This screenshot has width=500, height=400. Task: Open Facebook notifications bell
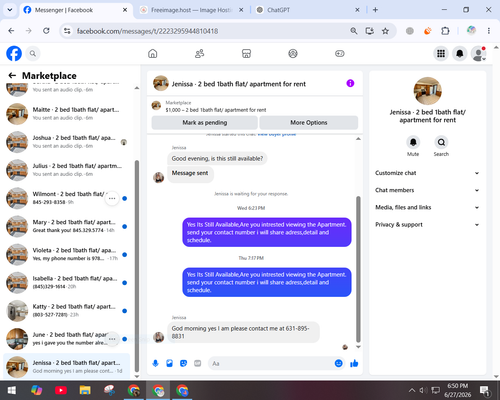tap(460, 53)
